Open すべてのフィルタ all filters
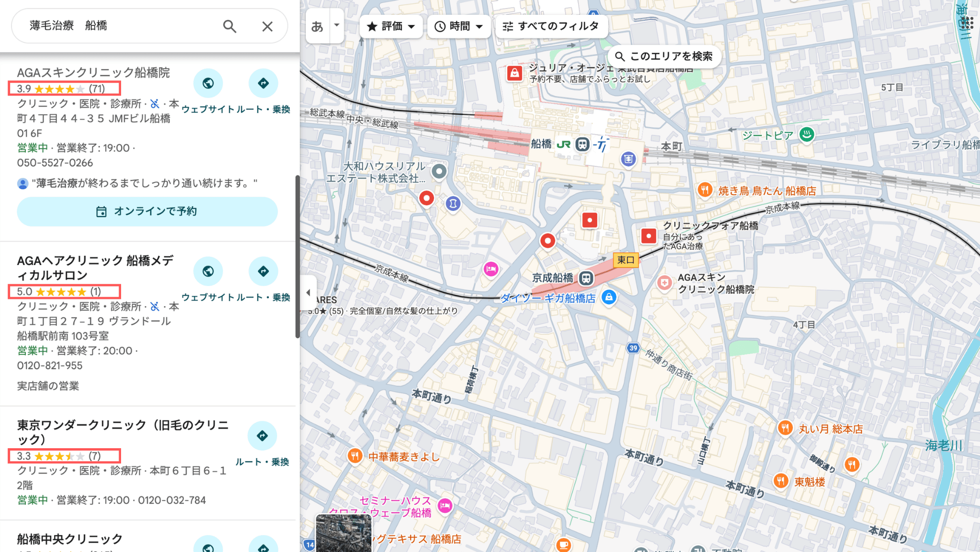980x552 pixels. click(x=551, y=26)
